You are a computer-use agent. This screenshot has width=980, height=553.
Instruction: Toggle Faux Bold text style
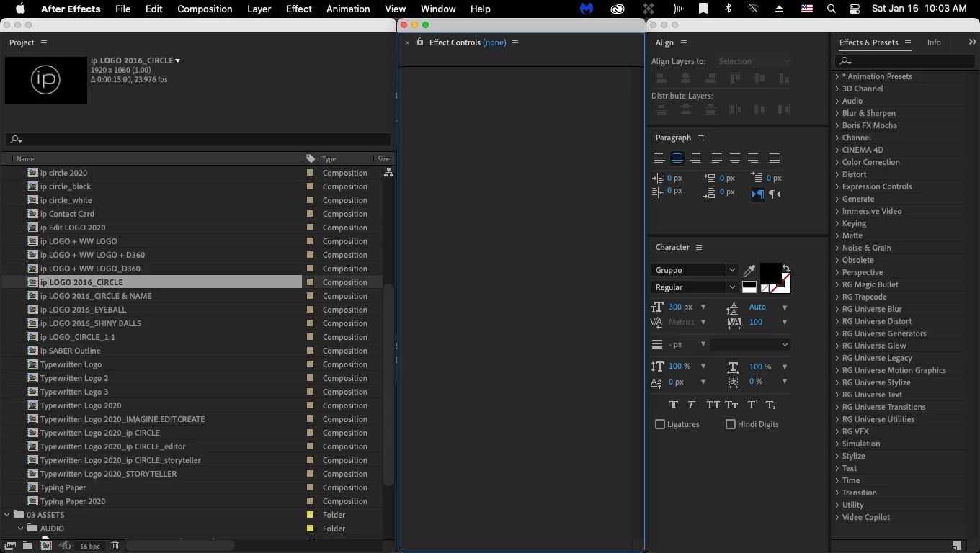(674, 405)
